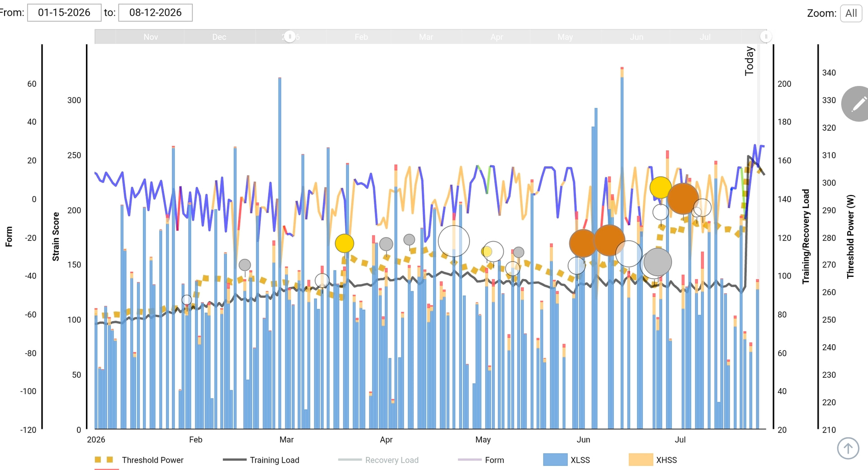Select the large gray bubble in late June
Viewport: 868px width, 470px height.
coord(657,262)
